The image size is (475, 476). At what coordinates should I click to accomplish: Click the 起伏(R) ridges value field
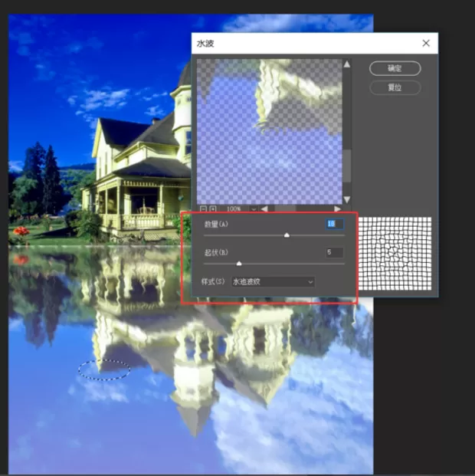(x=335, y=252)
